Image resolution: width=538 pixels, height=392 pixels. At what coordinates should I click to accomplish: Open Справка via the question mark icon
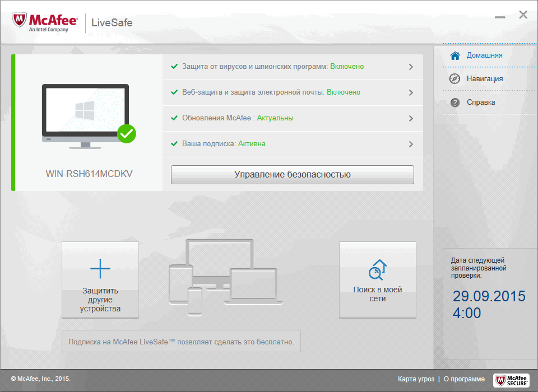[456, 102]
